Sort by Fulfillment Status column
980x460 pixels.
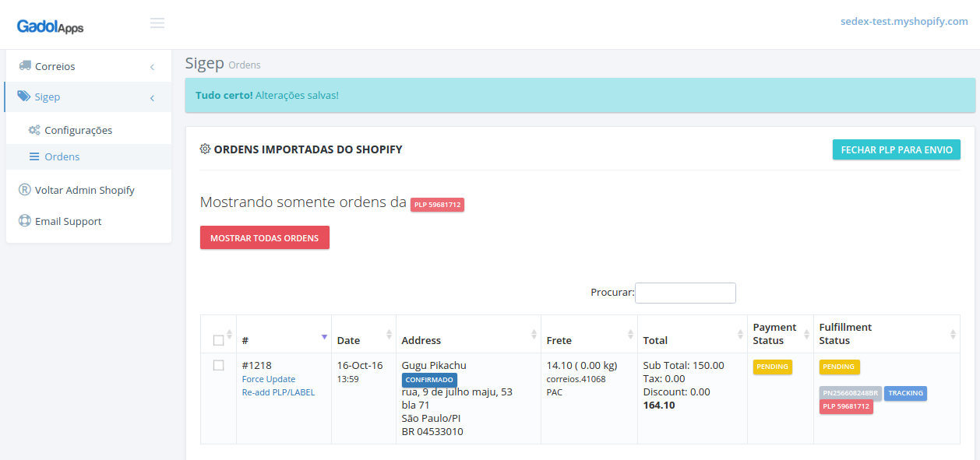(887, 334)
